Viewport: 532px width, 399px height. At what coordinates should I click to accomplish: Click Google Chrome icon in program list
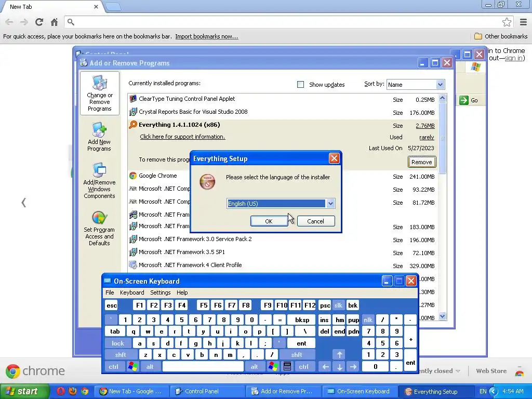click(x=133, y=176)
